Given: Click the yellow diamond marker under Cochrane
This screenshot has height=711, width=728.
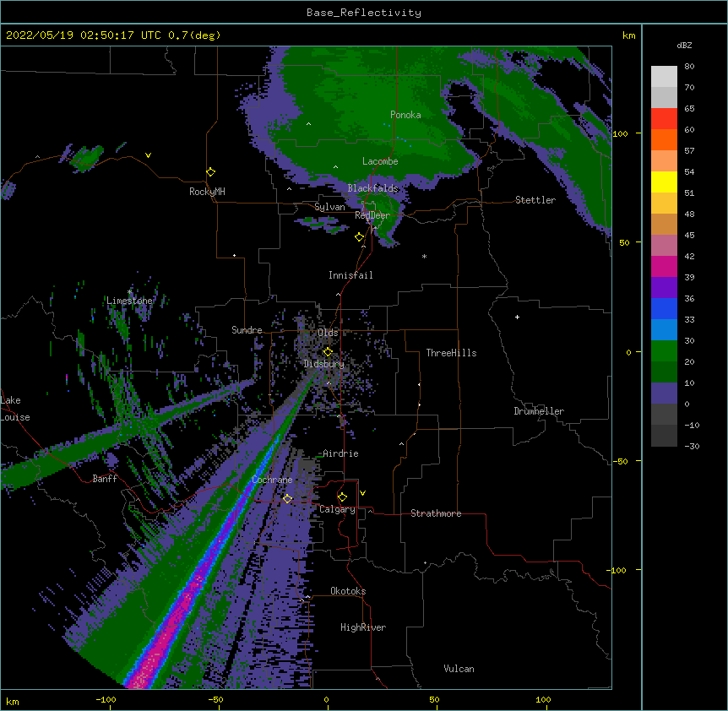Looking at the screenshot, I should tap(287, 498).
